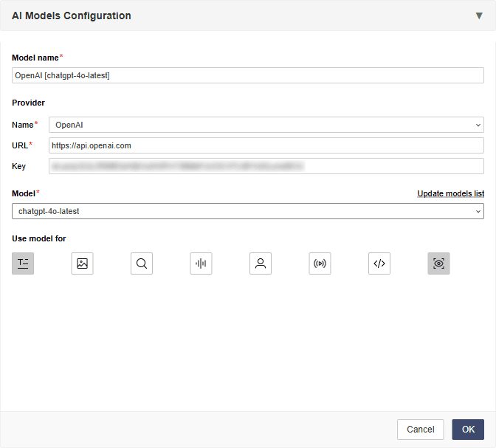Click the 'URL' field label
The width and height of the screenshot is (496, 448).
tap(20, 145)
